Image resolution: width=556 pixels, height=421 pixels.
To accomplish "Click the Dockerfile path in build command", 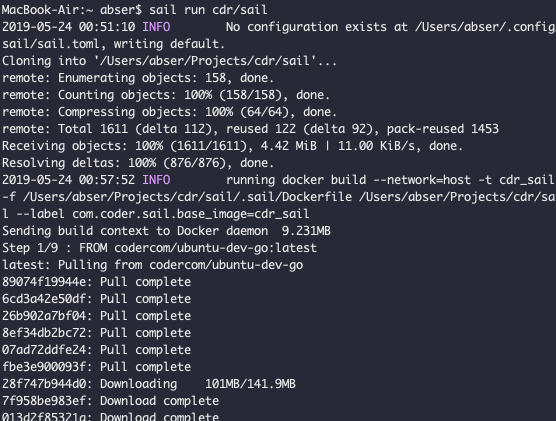I will click(x=188, y=197).
